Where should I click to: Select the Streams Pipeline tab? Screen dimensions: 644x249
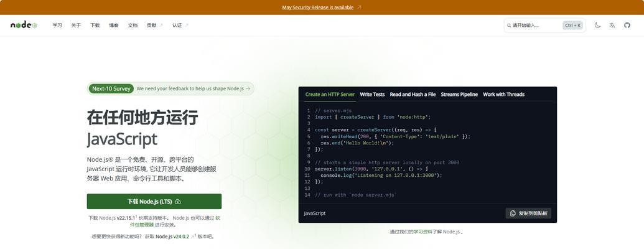459,95
